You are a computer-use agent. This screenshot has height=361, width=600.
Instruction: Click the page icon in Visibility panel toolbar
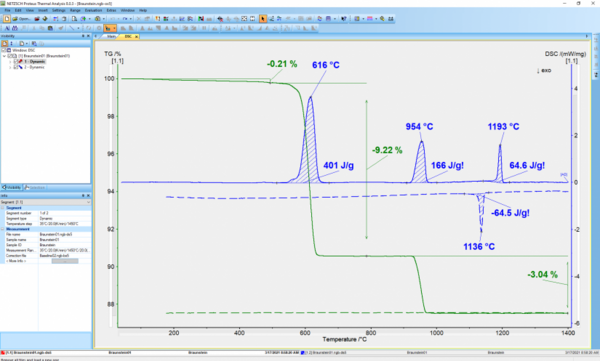(x=21, y=44)
